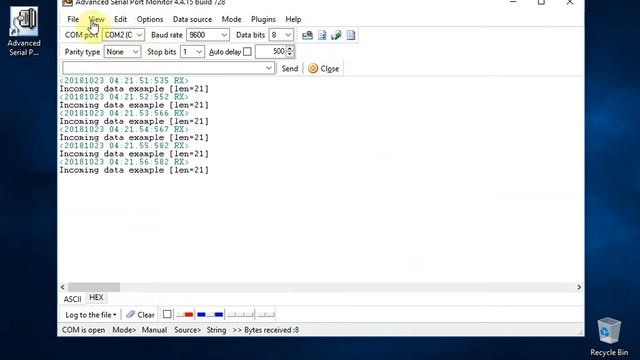Open the Options menu
Image resolution: width=640 pixels, height=360 pixels.
[x=150, y=19]
